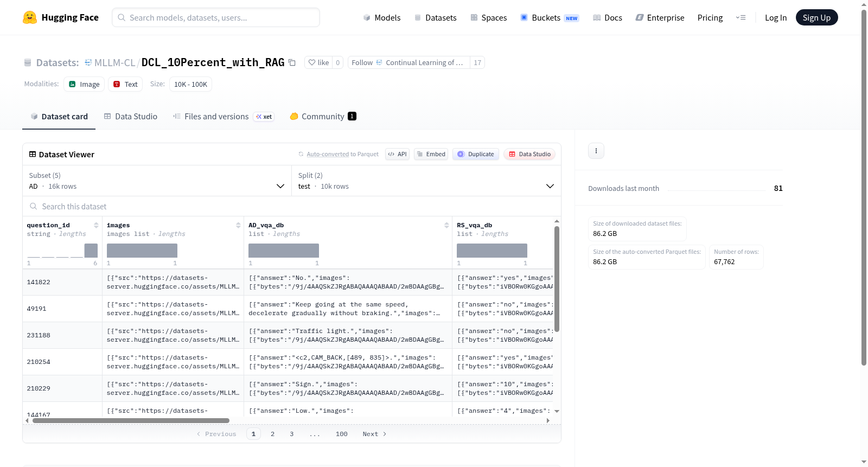Click the follower count 17

(477, 62)
